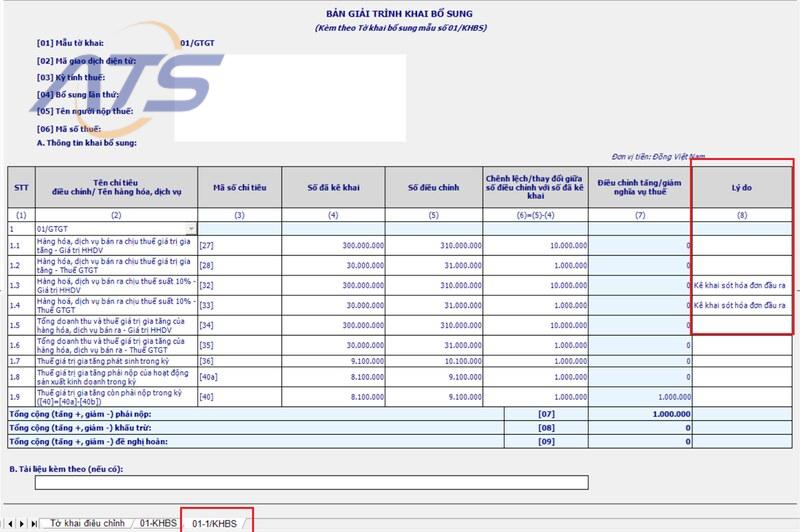Click the last sheet arrow icon
The width and height of the screenshot is (800, 532).
point(34,524)
